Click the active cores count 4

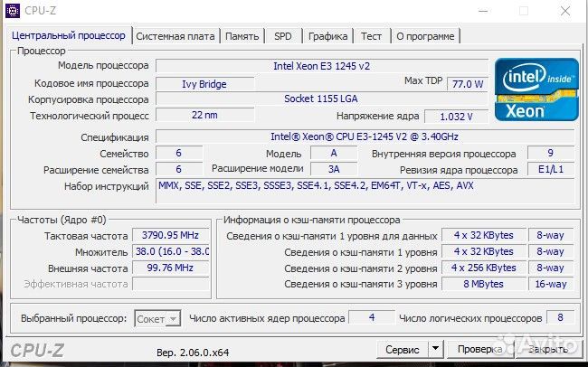tap(372, 317)
